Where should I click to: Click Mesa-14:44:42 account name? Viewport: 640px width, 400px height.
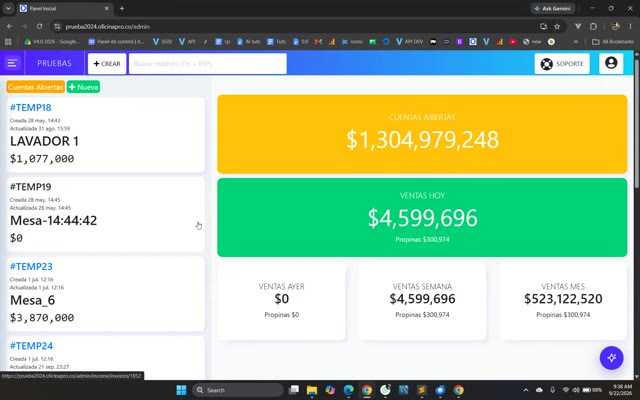pyautogui.click(x=53, y=220)
